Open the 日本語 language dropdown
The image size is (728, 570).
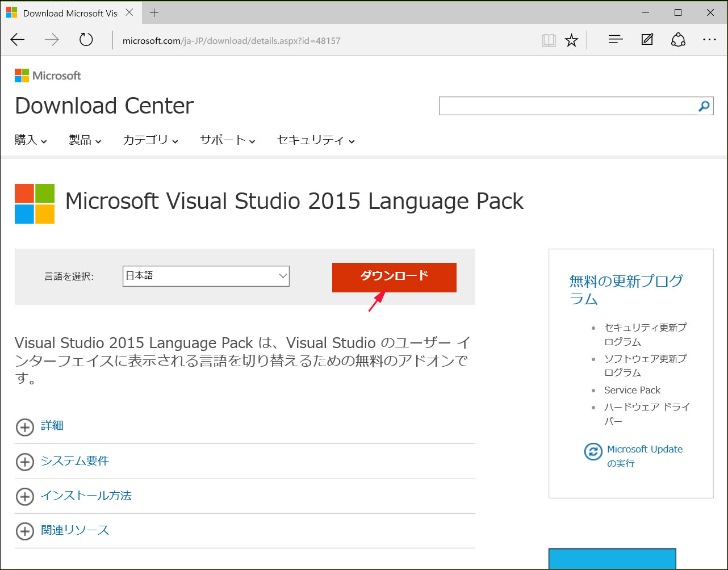click(206, 276)
